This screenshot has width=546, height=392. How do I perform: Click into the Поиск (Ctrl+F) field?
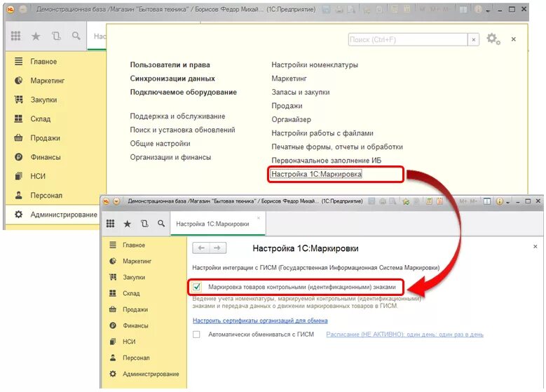pos(408,40)
